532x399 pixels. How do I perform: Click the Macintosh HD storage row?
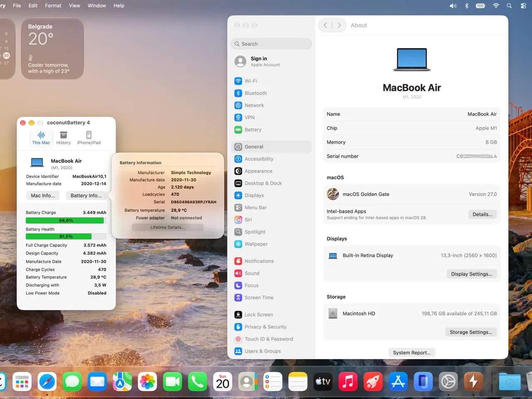click(x=412, y=314)
